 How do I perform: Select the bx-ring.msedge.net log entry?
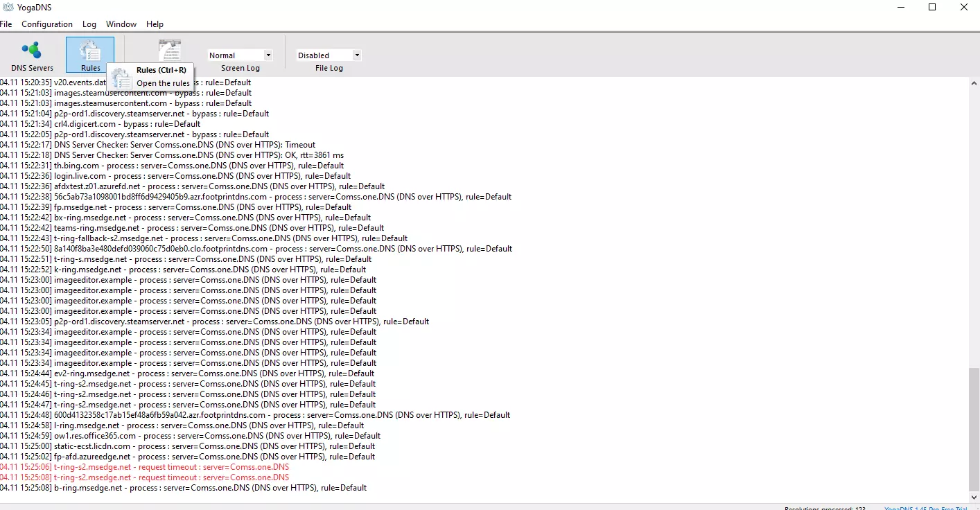tap(186, 218)
